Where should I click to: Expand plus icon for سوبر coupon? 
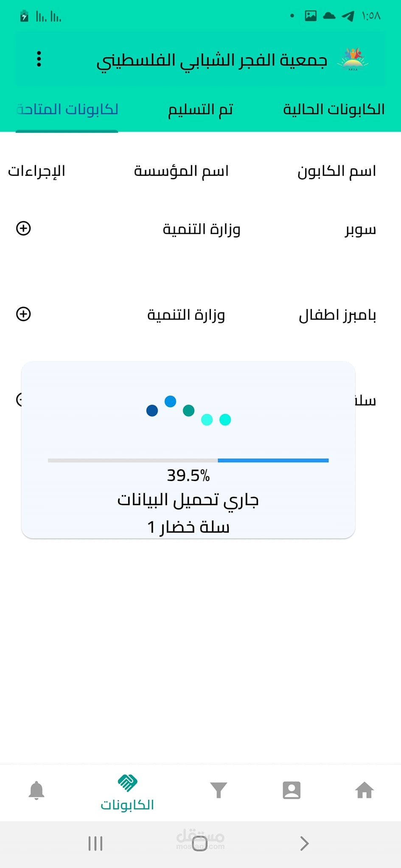(23, 228)
